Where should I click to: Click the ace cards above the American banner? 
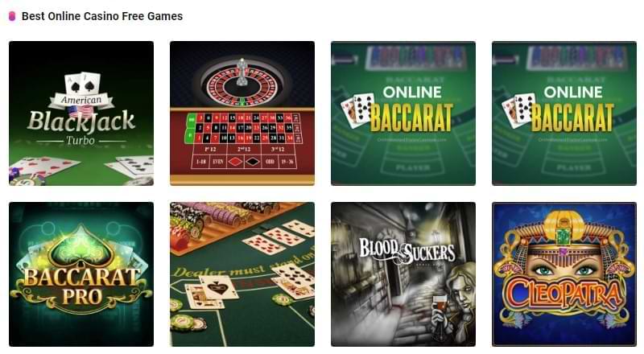coord(83,84)
